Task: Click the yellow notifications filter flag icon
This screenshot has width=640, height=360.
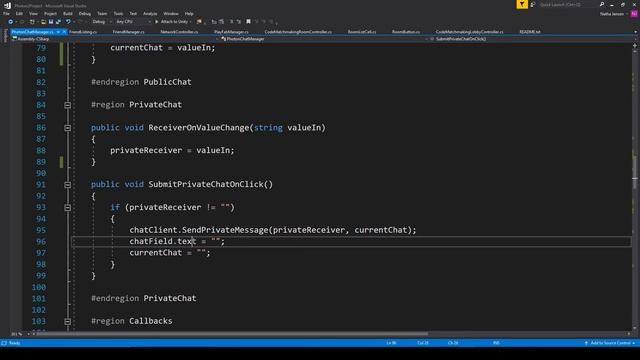Action: (x=522, y=4)
